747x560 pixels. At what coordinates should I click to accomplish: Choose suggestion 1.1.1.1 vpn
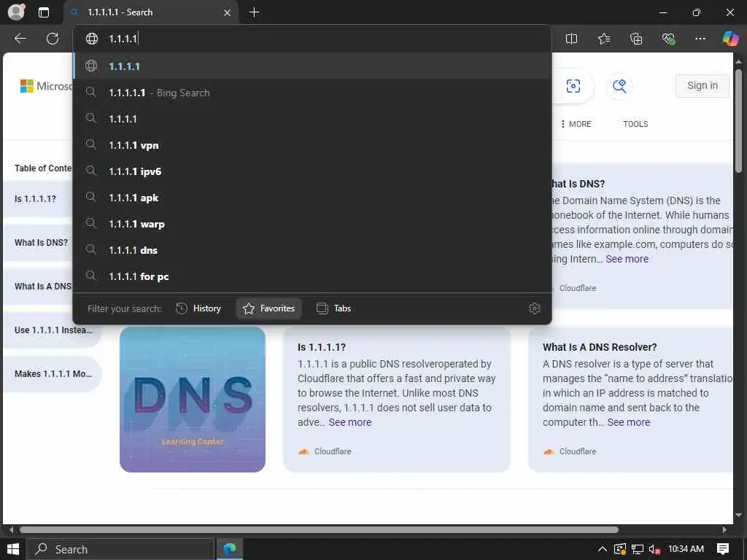point(312,145)
